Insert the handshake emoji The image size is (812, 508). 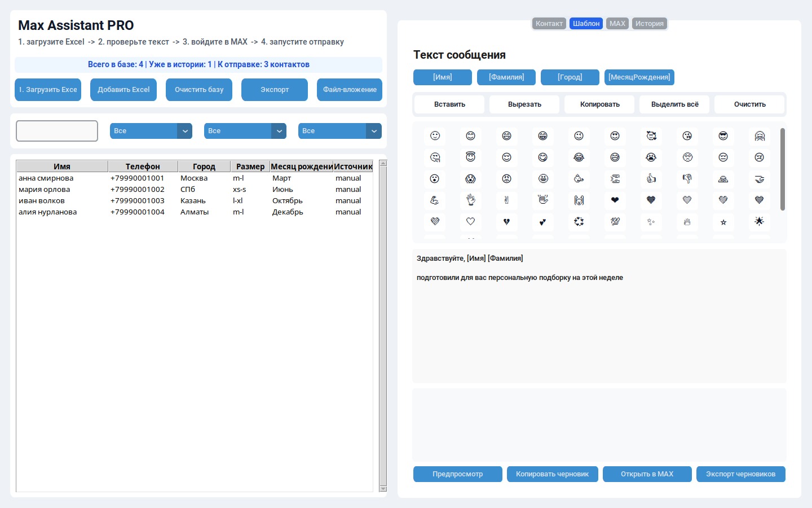(760, 179)
